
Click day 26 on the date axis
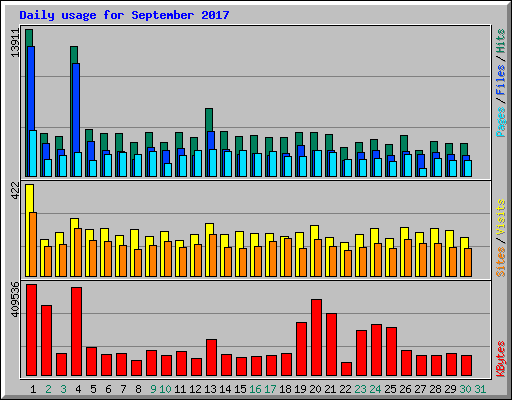coord(405,389)
